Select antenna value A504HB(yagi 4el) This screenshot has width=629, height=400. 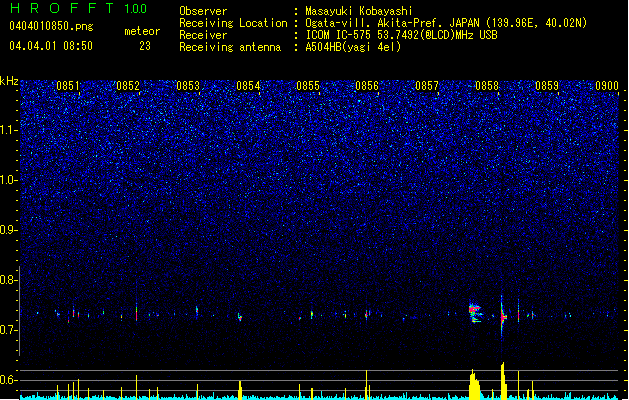[353, 47]
